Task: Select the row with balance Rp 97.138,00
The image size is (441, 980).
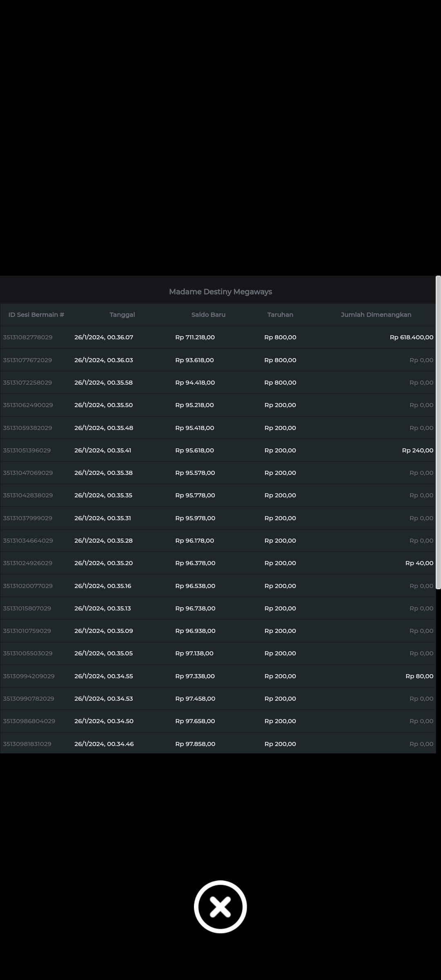Action: point(194,653)
